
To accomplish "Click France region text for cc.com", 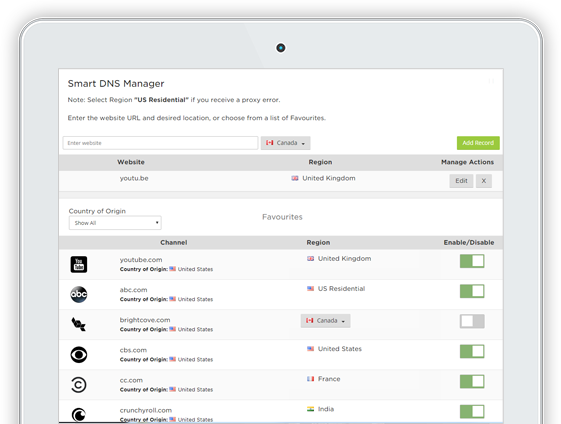I will [x=329, y=379].
